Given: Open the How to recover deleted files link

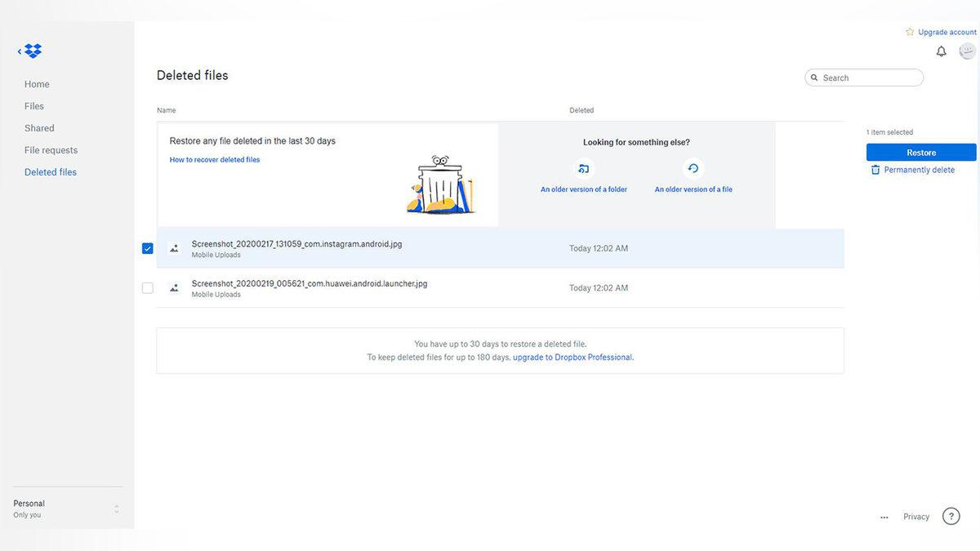Looking at the screenshot, I should click(215, 160).
